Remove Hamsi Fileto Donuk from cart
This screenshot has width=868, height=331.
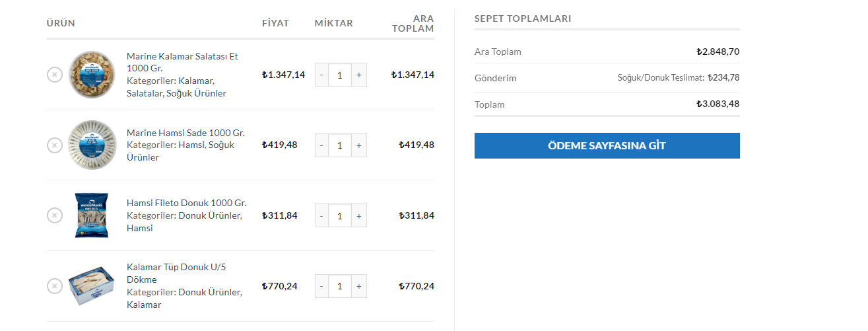pos(55,215)
